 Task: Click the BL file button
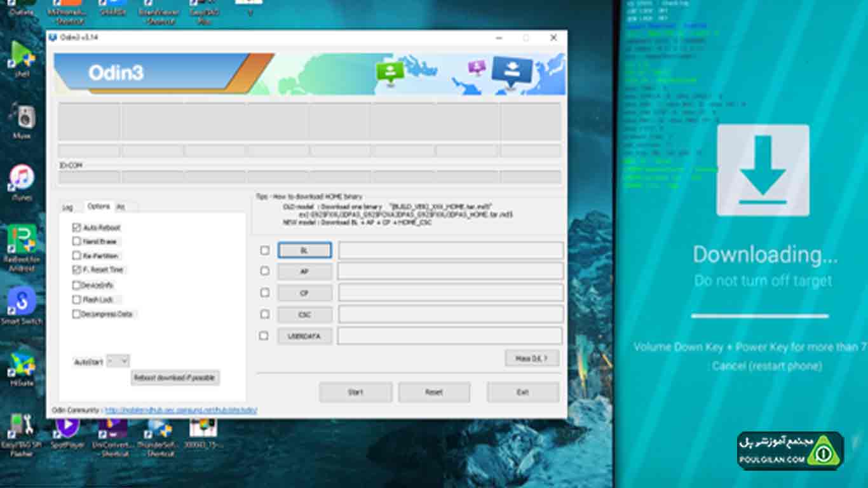(304, 250)
